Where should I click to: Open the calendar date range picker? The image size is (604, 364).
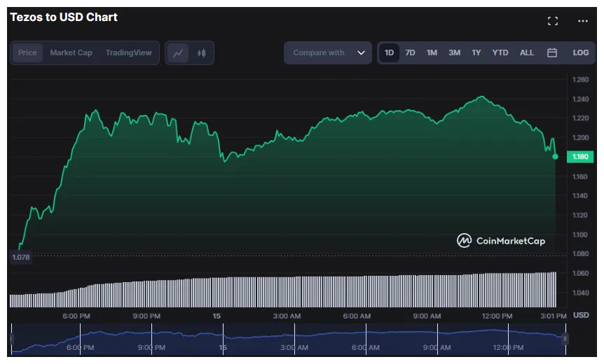[x=552, y=52]
